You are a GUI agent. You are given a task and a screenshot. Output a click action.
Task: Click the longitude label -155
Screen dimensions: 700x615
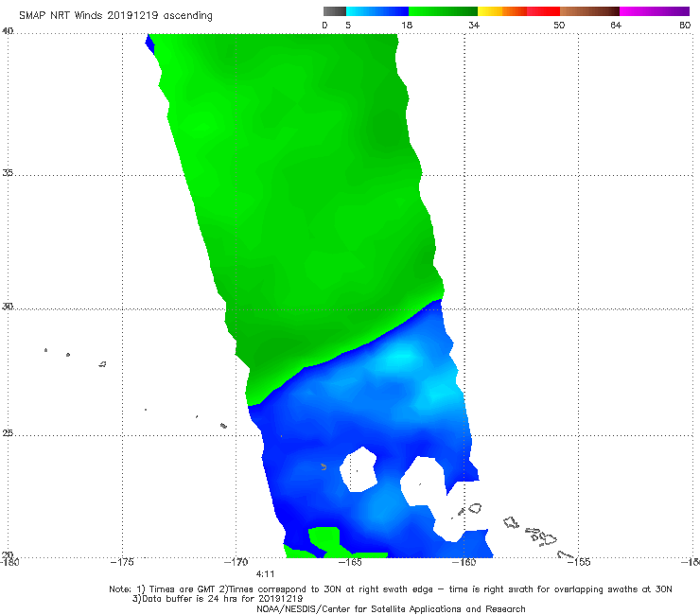[579, 562]
